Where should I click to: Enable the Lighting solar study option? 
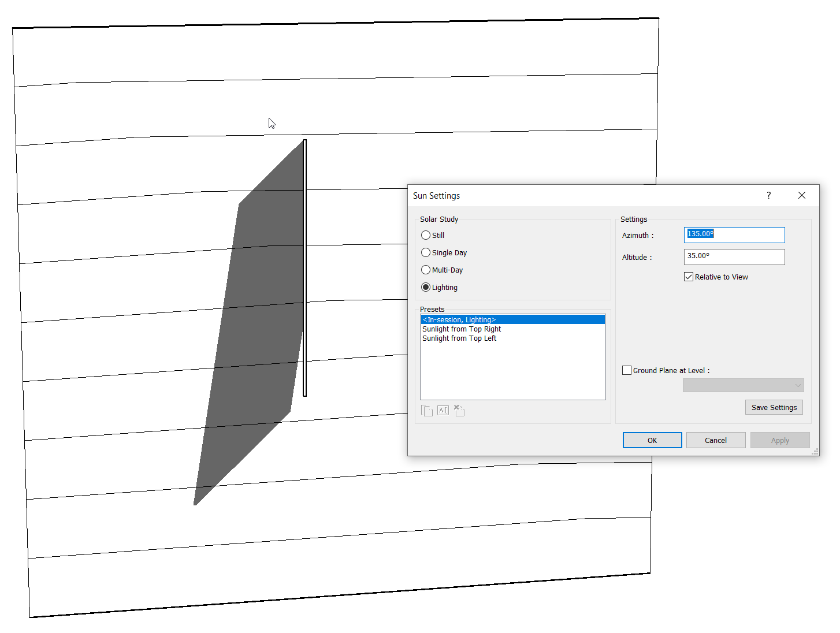tap(426, 287)
